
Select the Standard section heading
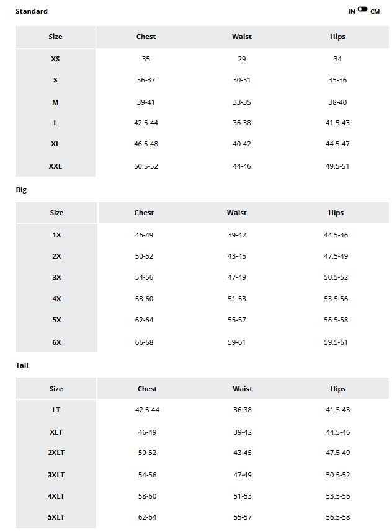point(32,11)
